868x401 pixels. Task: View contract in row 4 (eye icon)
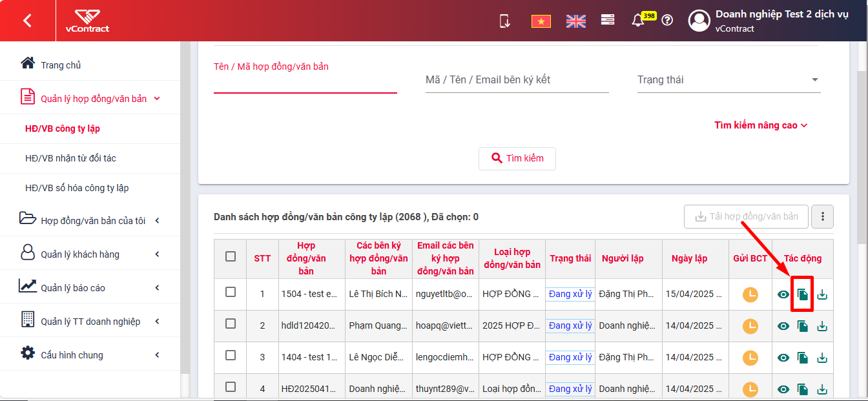[783, 389]
